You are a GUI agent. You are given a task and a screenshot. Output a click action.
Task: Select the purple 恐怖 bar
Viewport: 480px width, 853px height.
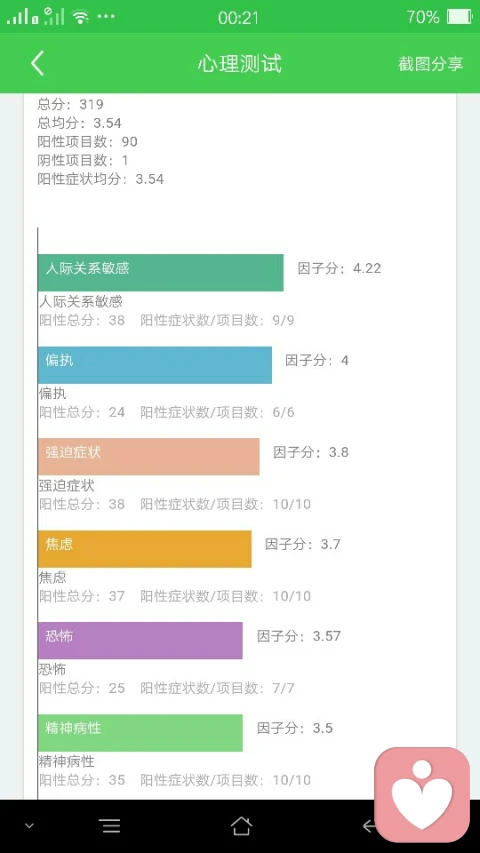point(140,640)
